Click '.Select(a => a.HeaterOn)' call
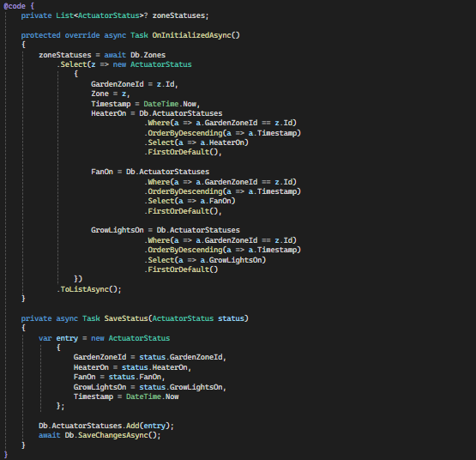 click(196, 142)
